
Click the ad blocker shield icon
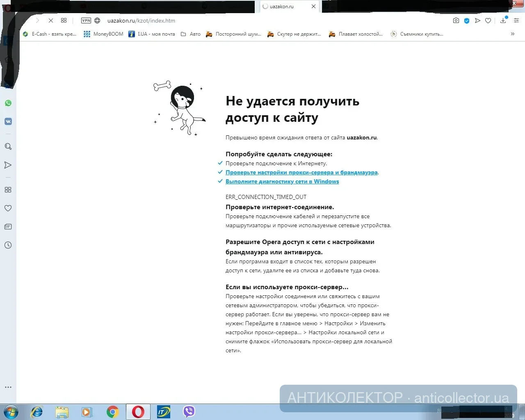(467, 21)
